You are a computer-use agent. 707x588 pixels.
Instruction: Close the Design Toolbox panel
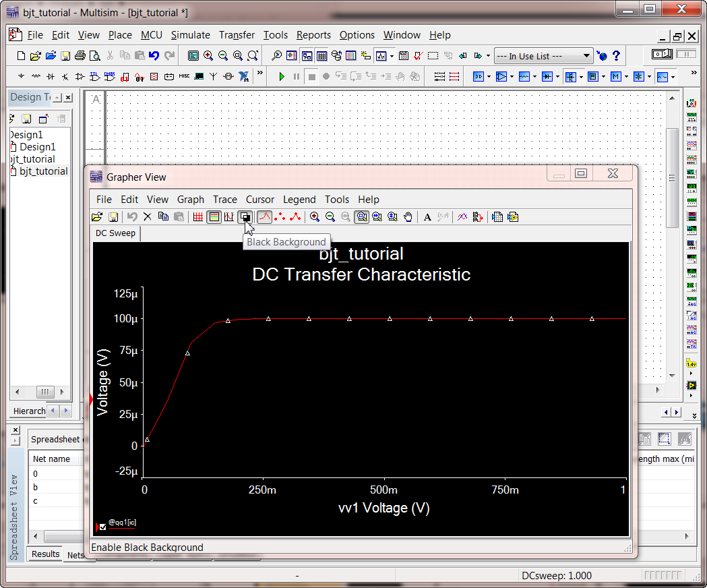click(68, 98)
